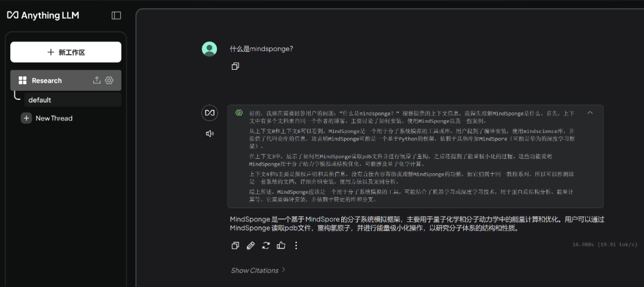The image size is (644, 287).
Task: Select the Research workspace
Action: pyautogui.click(x=65, y=80)
